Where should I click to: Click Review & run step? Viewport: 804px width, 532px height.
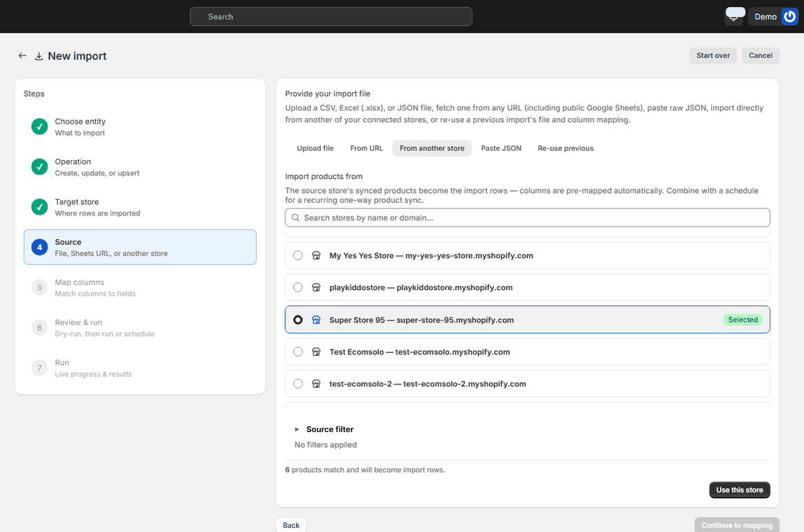[140, 327]
